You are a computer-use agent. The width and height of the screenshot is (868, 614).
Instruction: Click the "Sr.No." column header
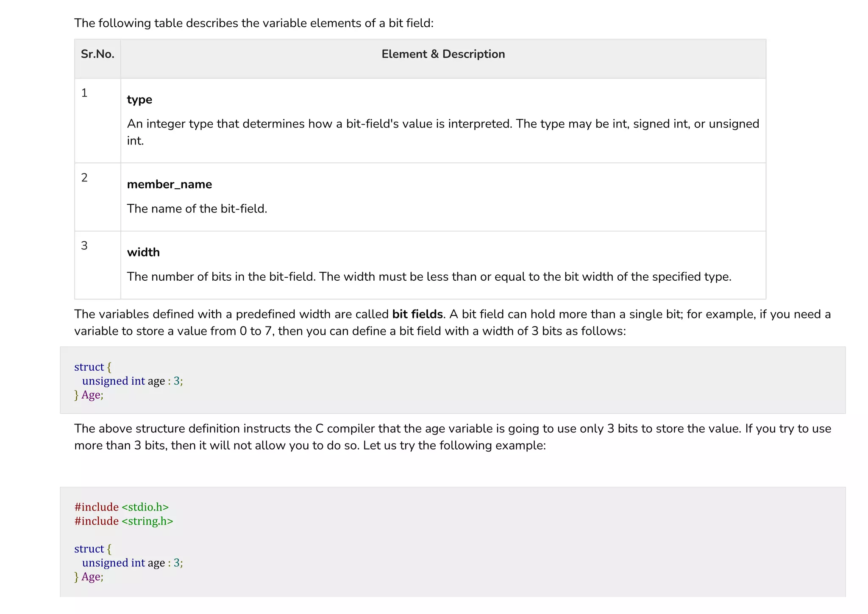coord(97,54)
